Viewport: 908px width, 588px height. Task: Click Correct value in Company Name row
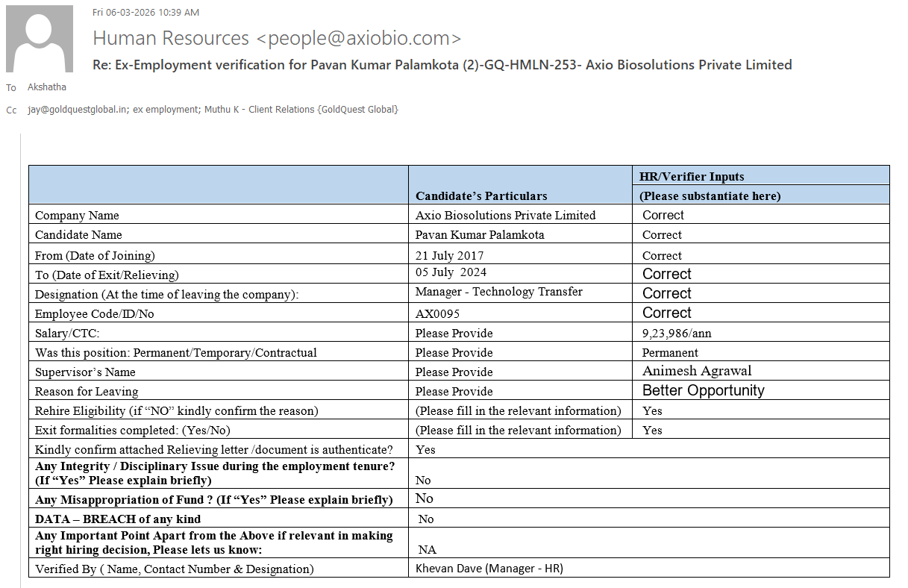coord(663,215)
